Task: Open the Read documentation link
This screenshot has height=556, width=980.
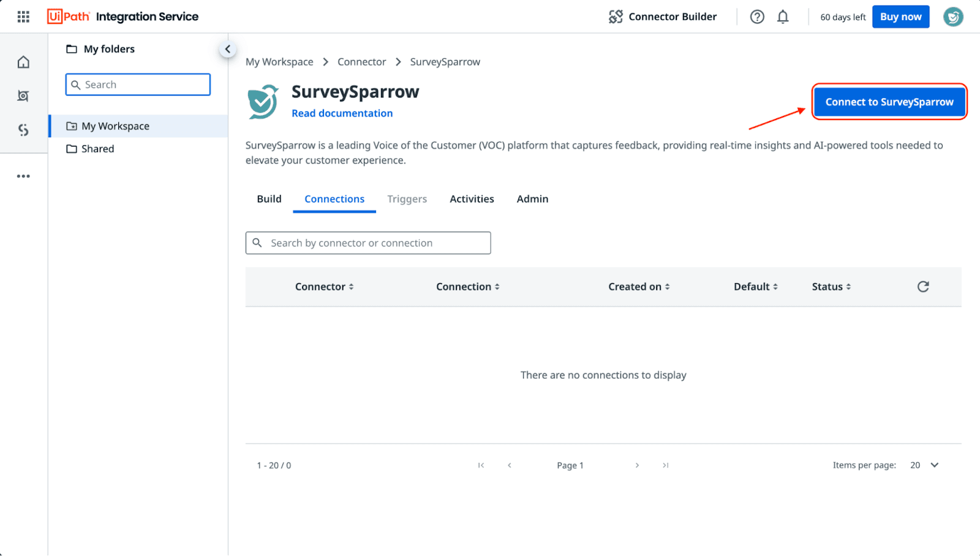Action: tap(342, 113)
